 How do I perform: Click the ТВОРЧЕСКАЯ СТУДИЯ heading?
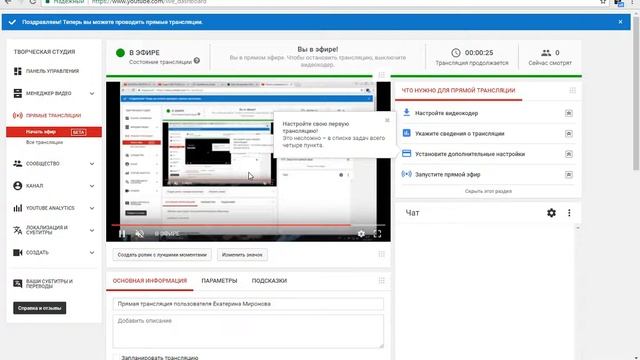tap(44, 52)
